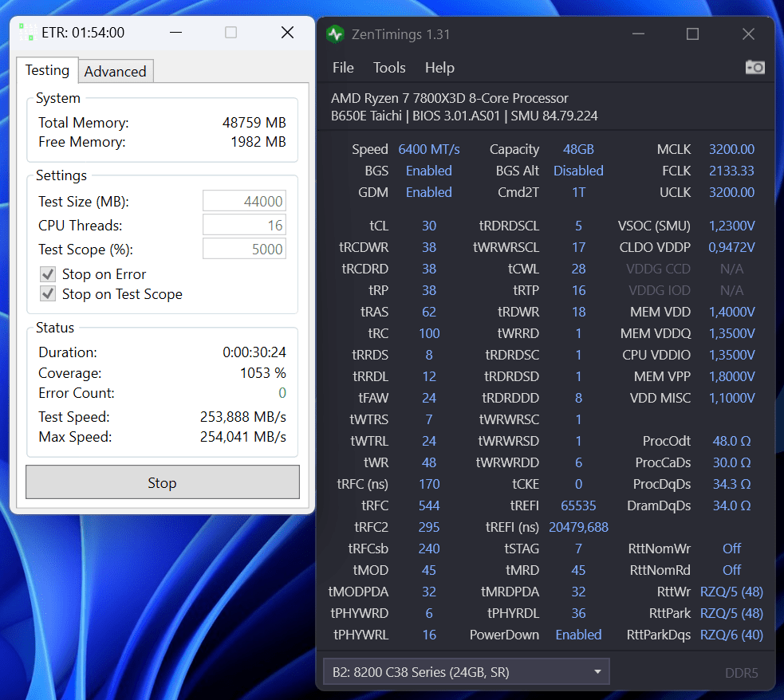The height and width of the screenshot is (700, 784).
Task: Click the RttParkDqs value RZQ/6 (40)
Action: point(731,635)
